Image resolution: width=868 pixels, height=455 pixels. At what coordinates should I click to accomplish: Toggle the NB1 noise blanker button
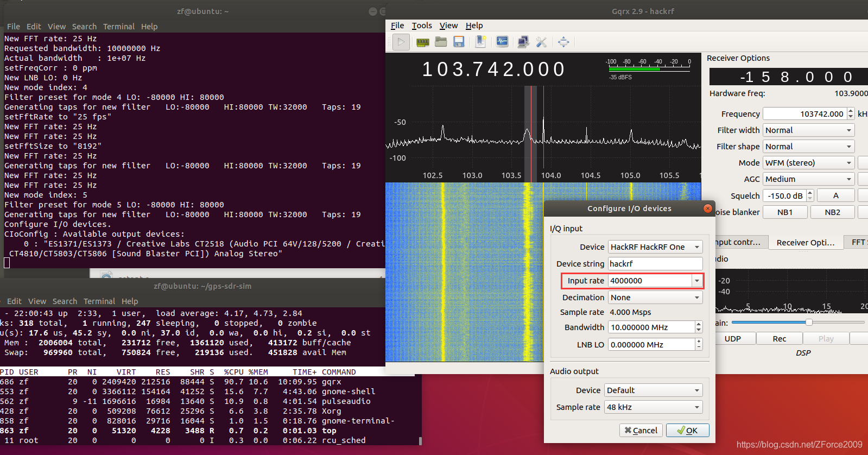(785, 212)
